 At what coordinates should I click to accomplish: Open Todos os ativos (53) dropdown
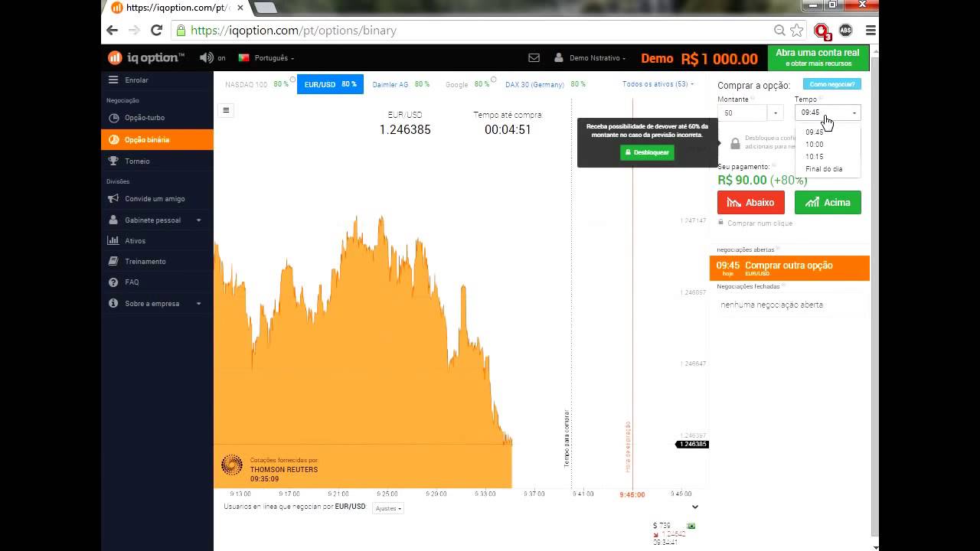(x=658, y=84)
